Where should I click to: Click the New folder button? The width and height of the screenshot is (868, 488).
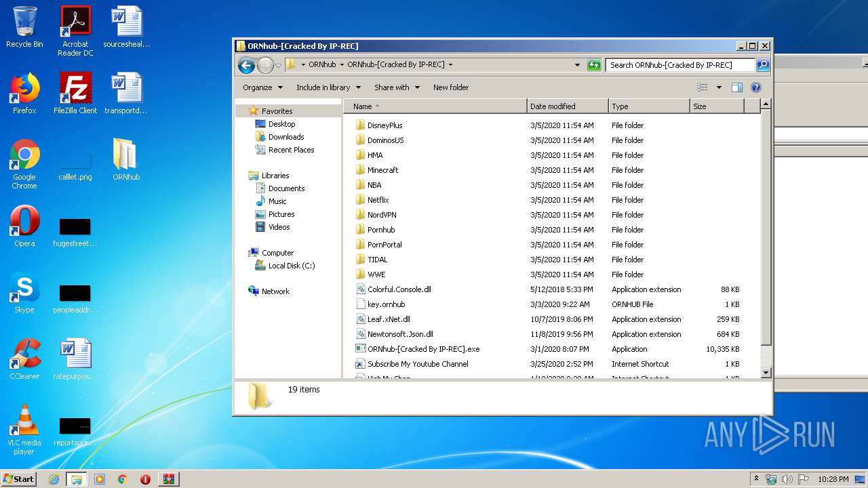[x=451, y=87]
